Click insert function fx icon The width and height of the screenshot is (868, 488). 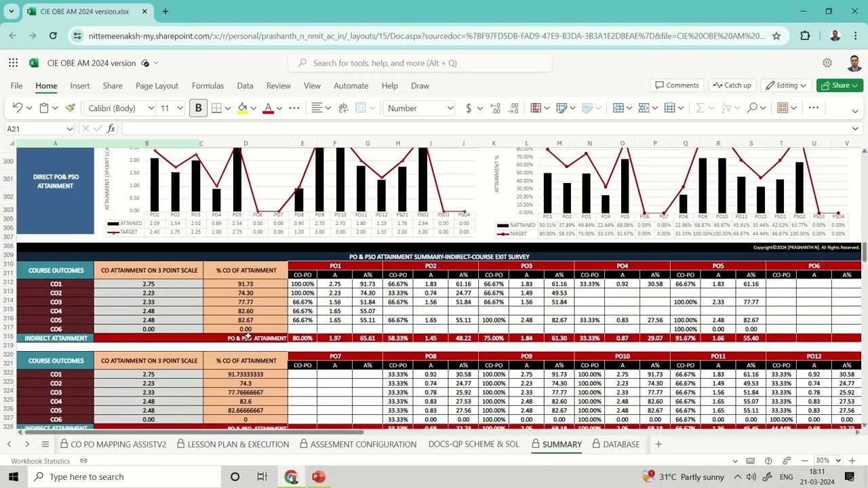pos(111,128)
